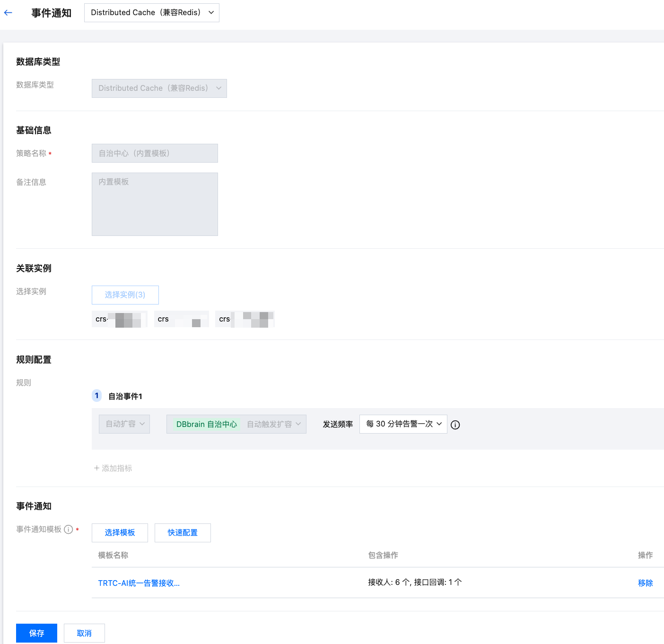664x644 pixels.
Task: Click the 备注信息 text area
Action: [155, 204]
